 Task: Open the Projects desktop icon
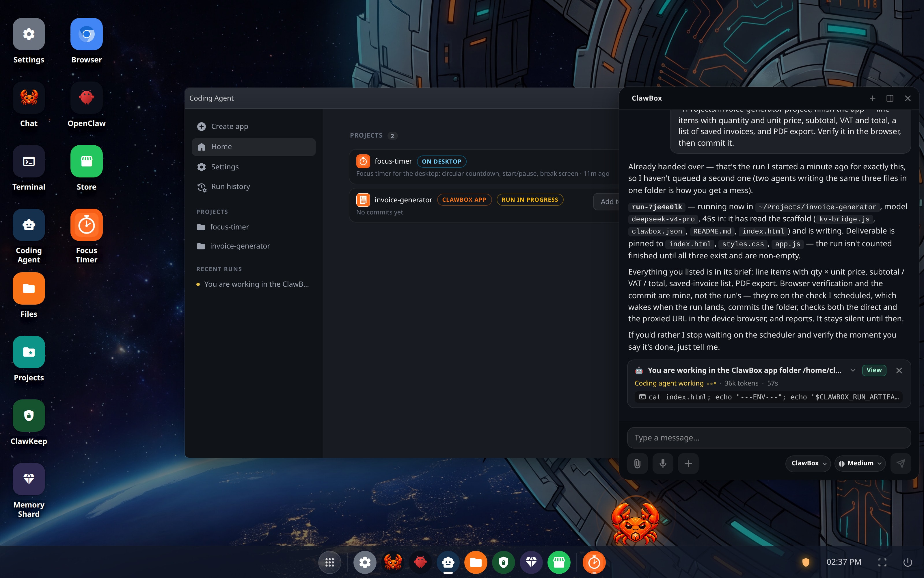click(29, 352)
